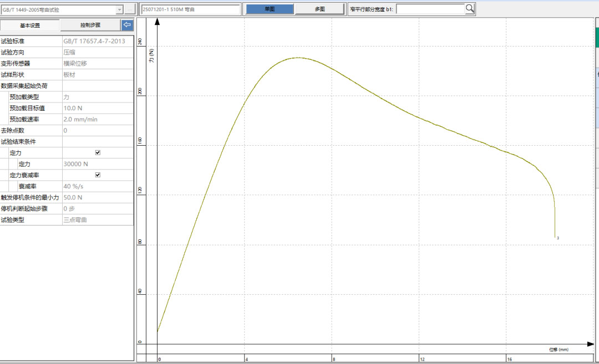Click the 力 (N) vertical axis label
Image resolution: width=599 pixels, height=364 pixels.
point(151,55)
